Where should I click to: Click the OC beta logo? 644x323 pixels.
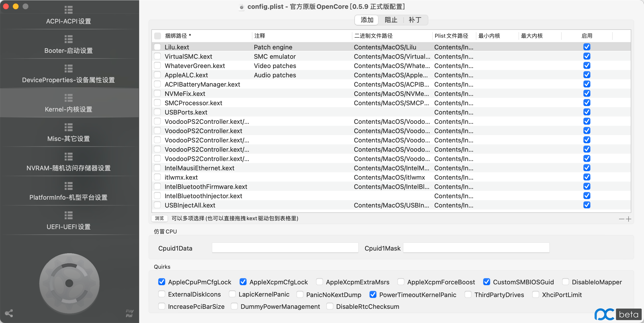tap(618, 314)
